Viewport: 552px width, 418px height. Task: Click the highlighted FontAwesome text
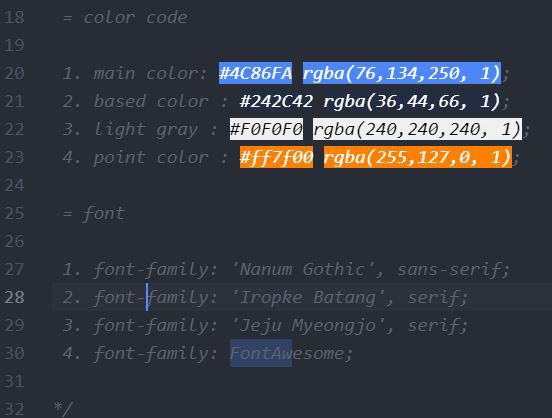click(261, 353)
